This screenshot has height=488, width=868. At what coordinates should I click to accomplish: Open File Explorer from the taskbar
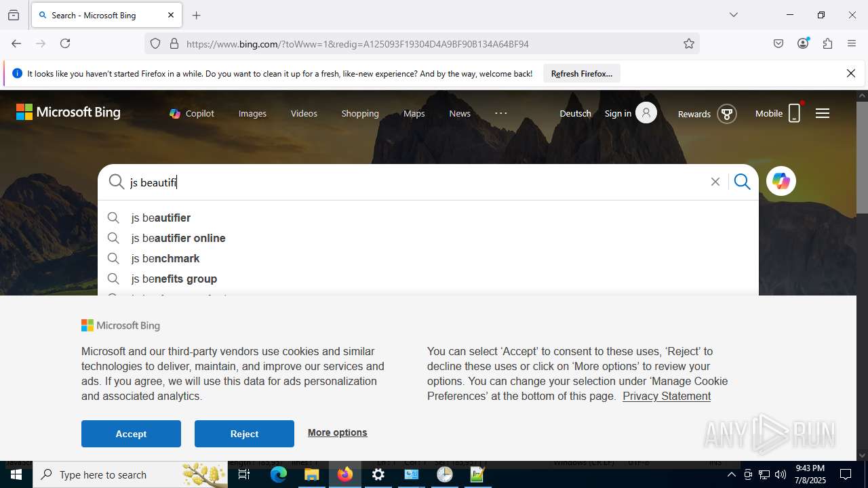click(x=312, y=474)
